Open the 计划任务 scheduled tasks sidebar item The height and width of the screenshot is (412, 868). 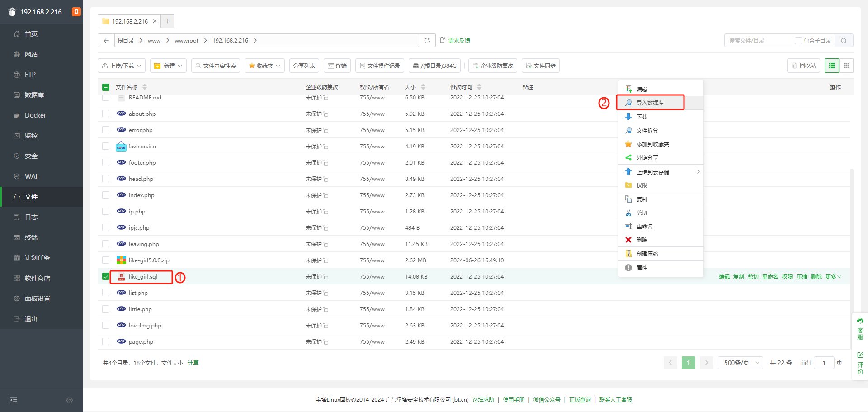tap(41, 258)
